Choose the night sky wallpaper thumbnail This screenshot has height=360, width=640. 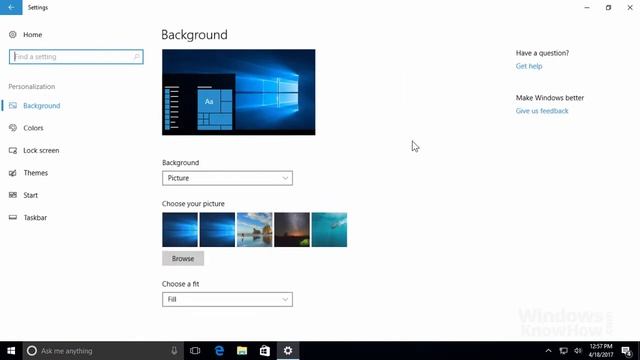292,230
